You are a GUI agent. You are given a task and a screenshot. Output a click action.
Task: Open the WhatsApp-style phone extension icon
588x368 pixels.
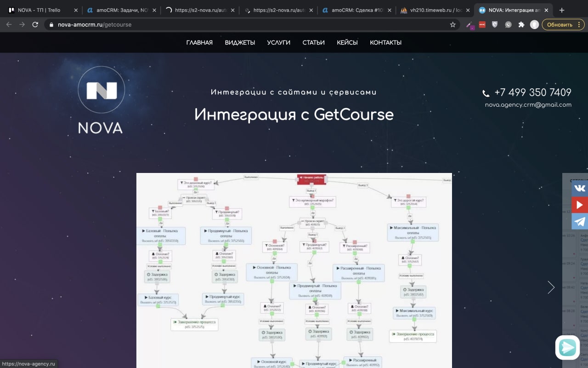508,25
